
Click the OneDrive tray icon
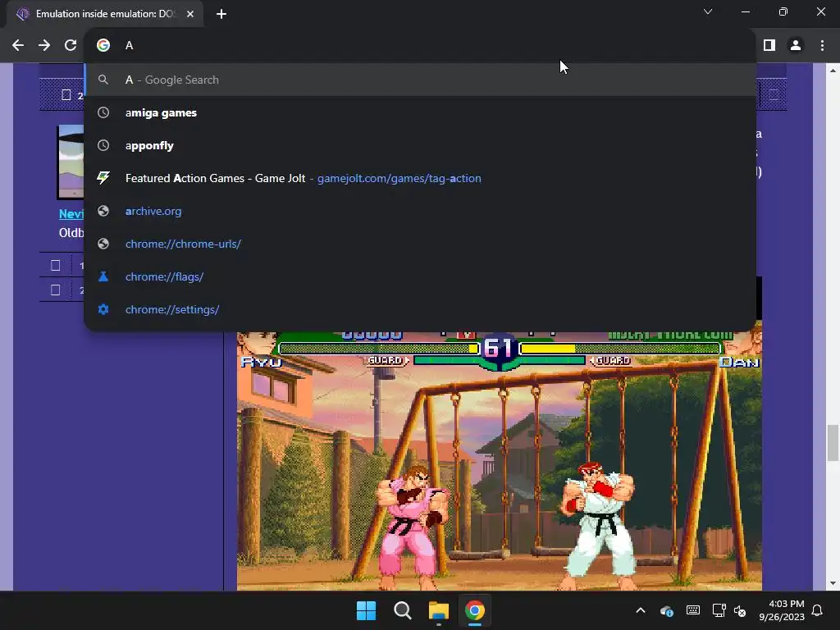[x=666, y=610]
